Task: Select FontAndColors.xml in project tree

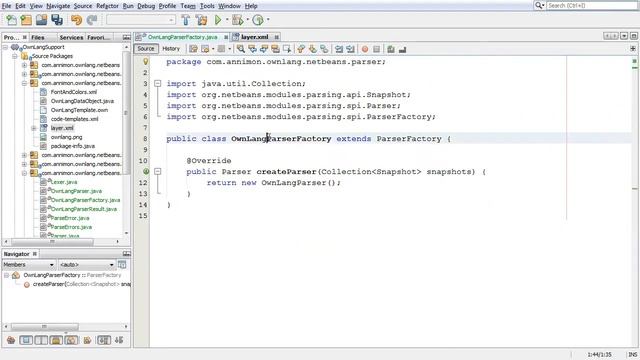Action: pos(73,92)
